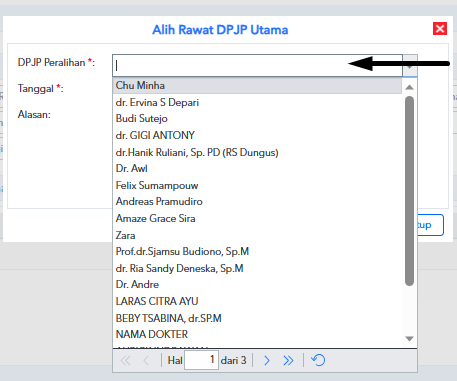Go to next page of doctor list
Viewport: 457px width, 381px height.
[267, 360]
